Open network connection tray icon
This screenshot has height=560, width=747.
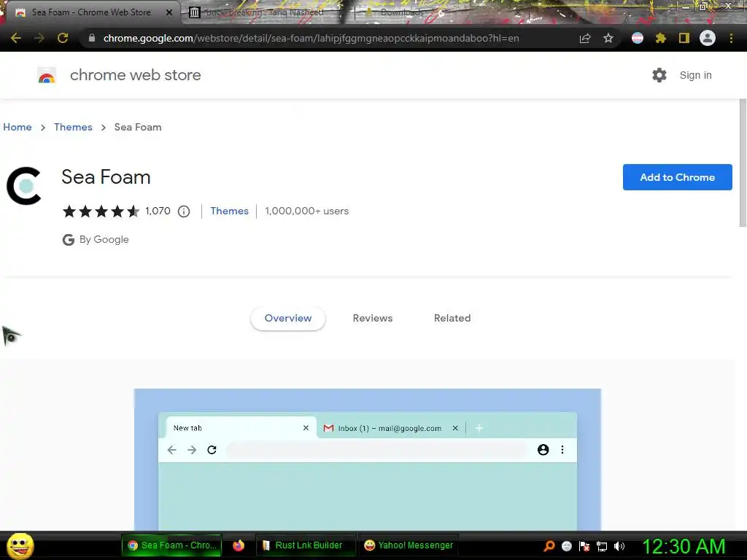pyautogui.click(x=602, y=546)
